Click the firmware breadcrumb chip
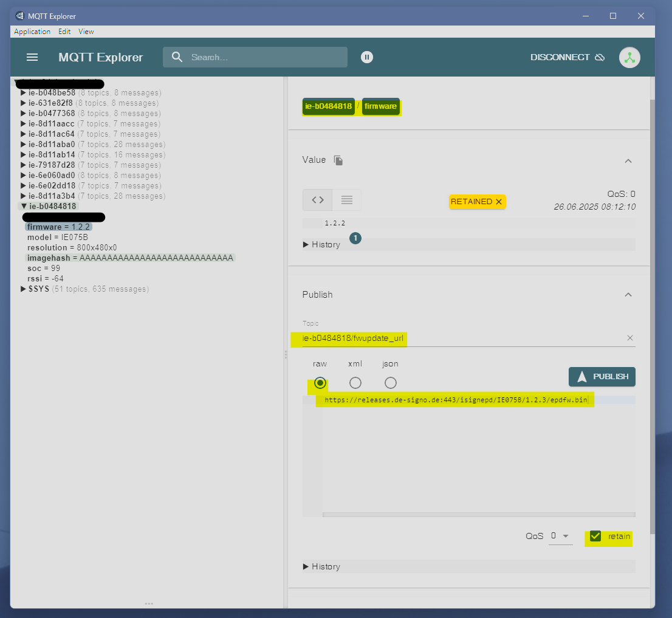This screenshot has height=618, width=672. 380,106
